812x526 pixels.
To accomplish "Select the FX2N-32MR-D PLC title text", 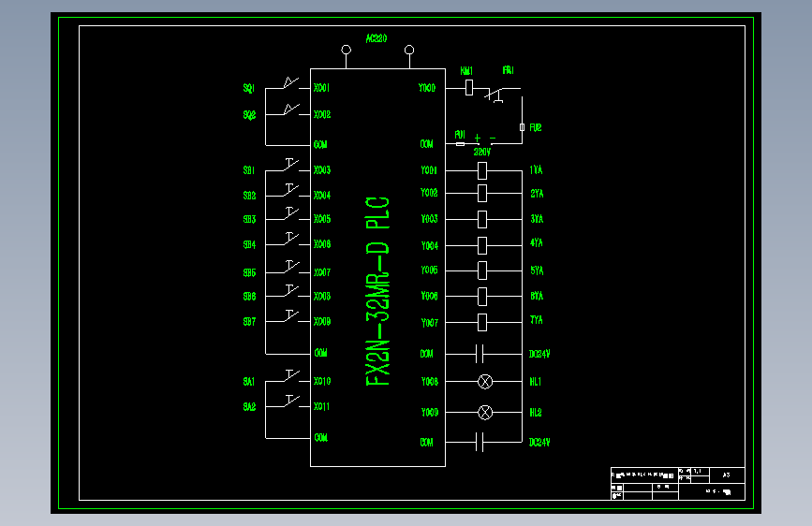I will pyautogui.click(x=377, y=291).
